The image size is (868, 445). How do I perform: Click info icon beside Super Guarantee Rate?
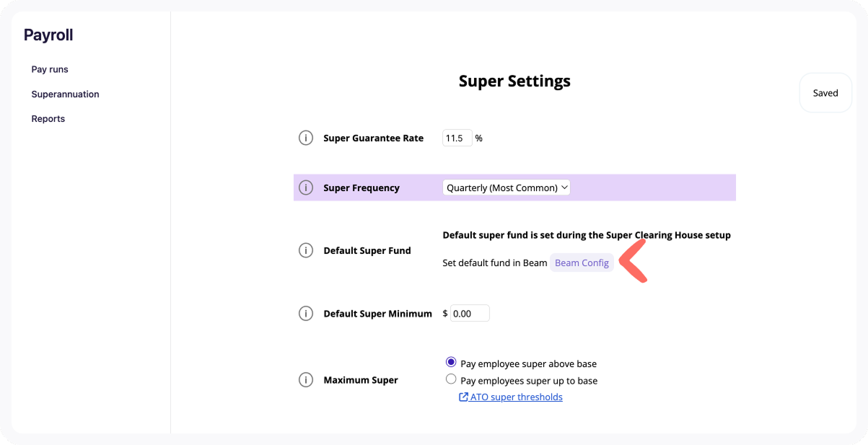tap(306, 138)
